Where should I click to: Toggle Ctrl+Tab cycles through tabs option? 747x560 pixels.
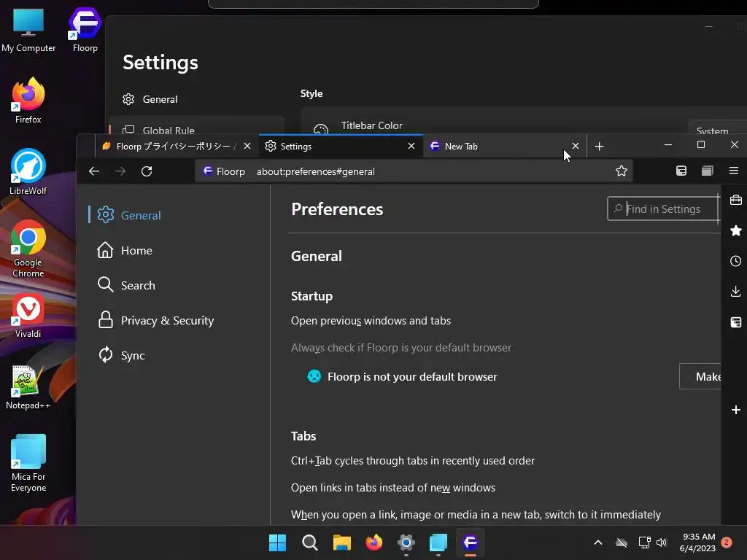tap(413, 461)
